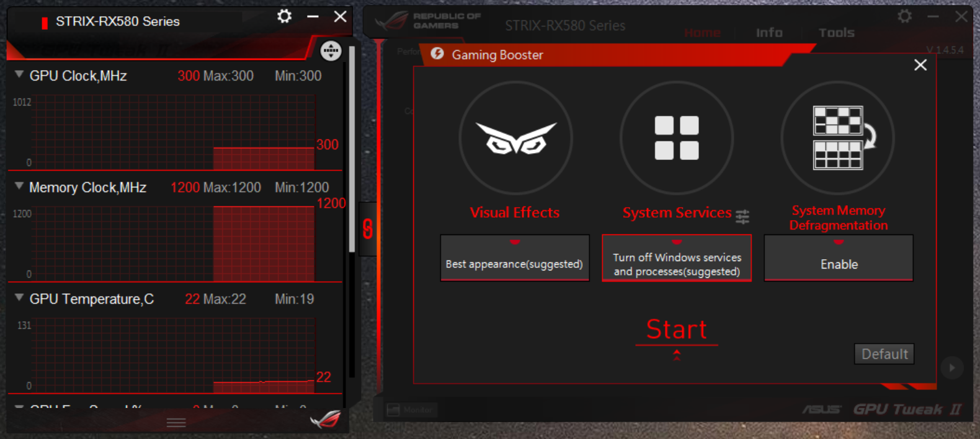This screenshot has height=439, width=980.
Task: Click the "System Services" label
Action: point(677,213)
